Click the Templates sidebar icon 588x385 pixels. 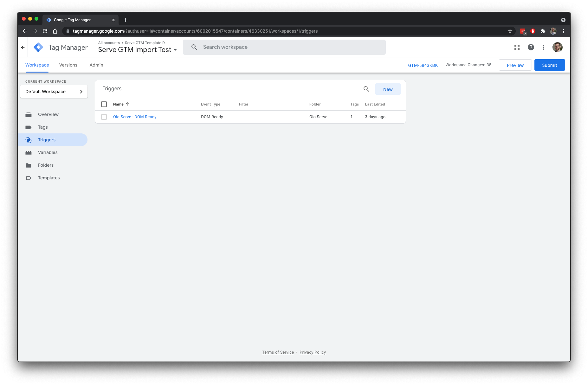(29, 178)
